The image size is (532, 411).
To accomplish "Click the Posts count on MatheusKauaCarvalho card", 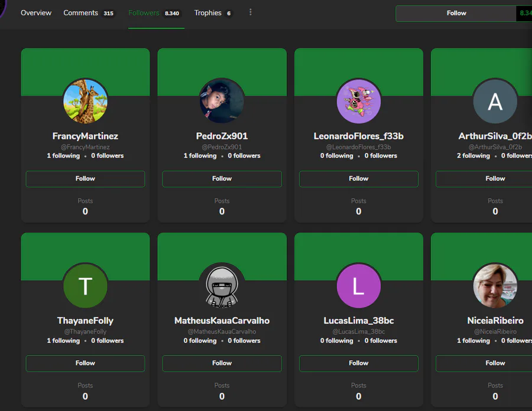I will pos(222,396).
